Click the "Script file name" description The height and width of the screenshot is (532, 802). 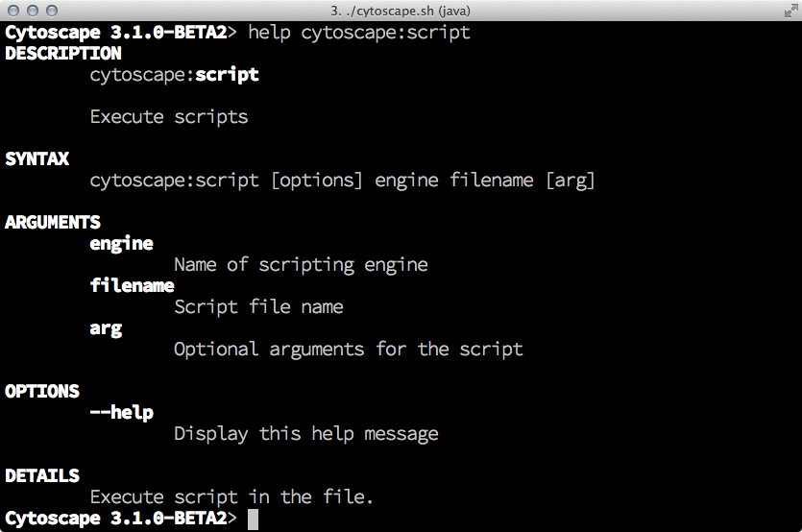(258, 307)
